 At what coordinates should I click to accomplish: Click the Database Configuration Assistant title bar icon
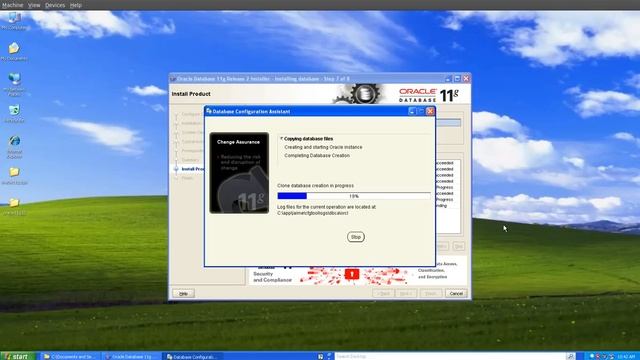pos(209,111)
